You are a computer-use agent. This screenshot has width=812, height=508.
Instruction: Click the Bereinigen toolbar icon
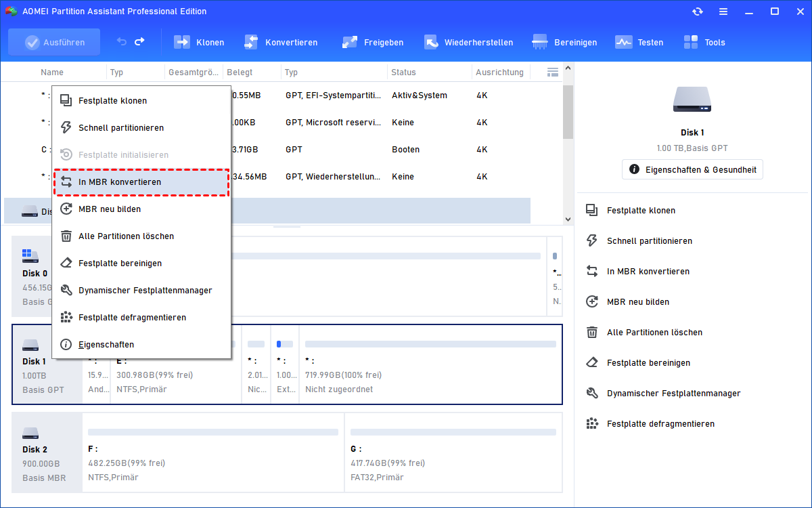[x=540, y=42]
